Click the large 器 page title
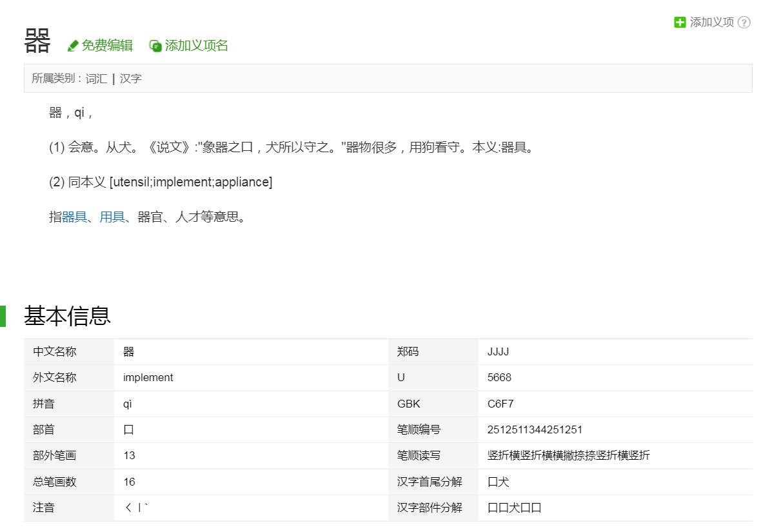 coord(37,41)
